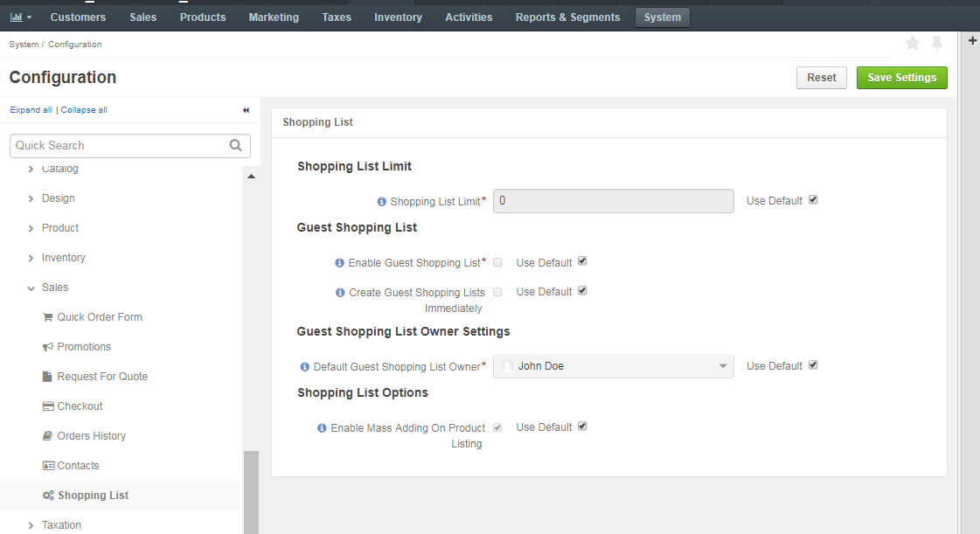Open the Marketing menu
The width and height of the screenshot is (980, 534).
click(x=273, y=17)
